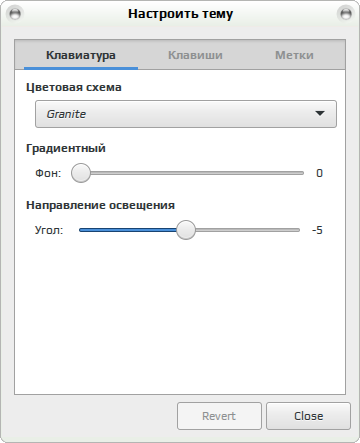The height and width of the screenshot is (443, 360).
Task: Click the Фон value readout showing 0
Action: tap(319, 173)
